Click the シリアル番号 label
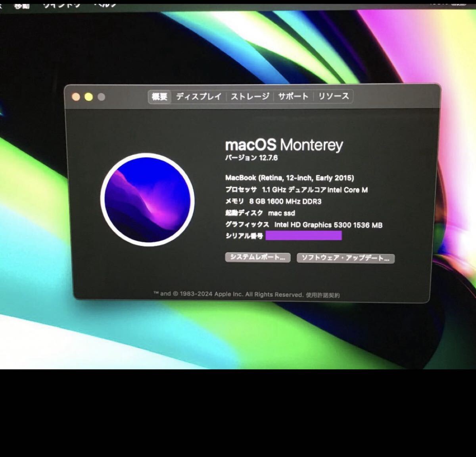The height and width of the screenshot is (457, 476). (244, 236)
